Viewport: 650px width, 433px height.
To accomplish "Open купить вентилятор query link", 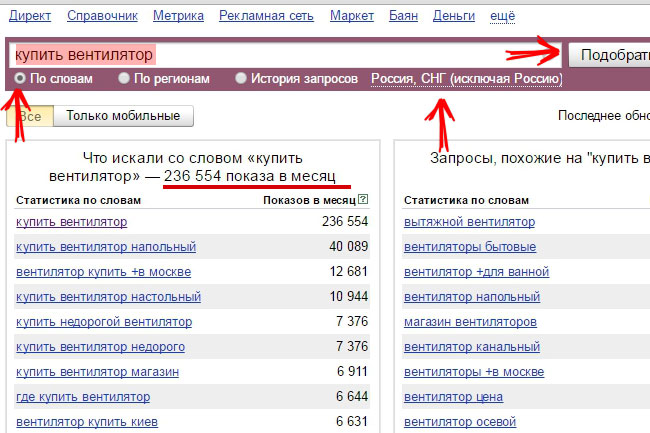I will tap(72, 222).
